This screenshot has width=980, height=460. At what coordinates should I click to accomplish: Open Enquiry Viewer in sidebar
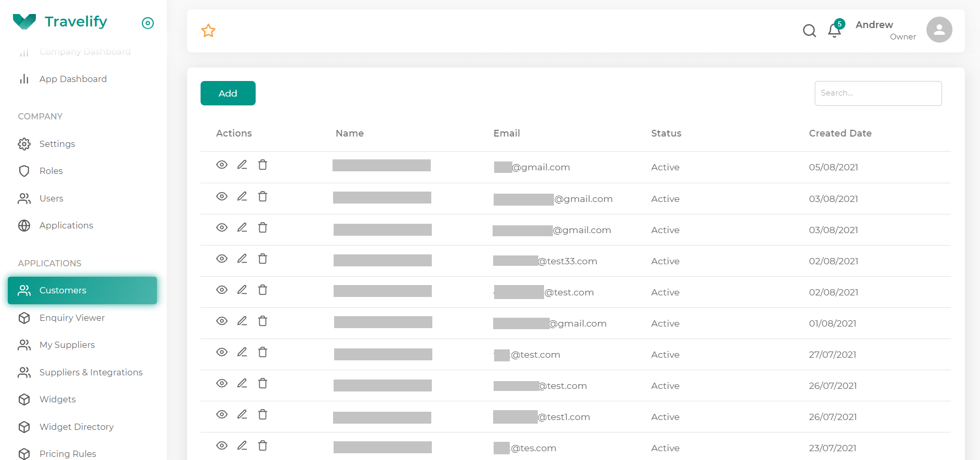[x=72, y=318]
